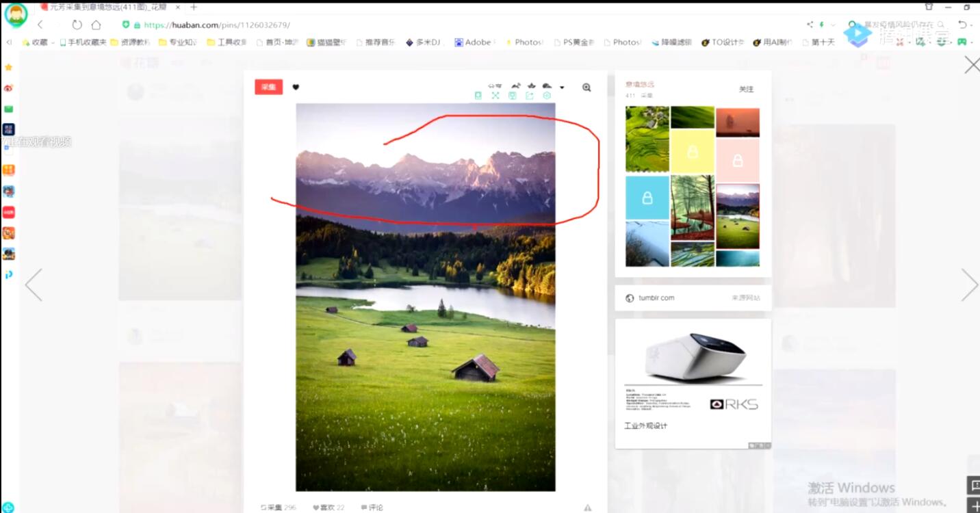Click the Weibo icon in sidebar
This screenshot has height=513, width=980.
coord(9,88)
